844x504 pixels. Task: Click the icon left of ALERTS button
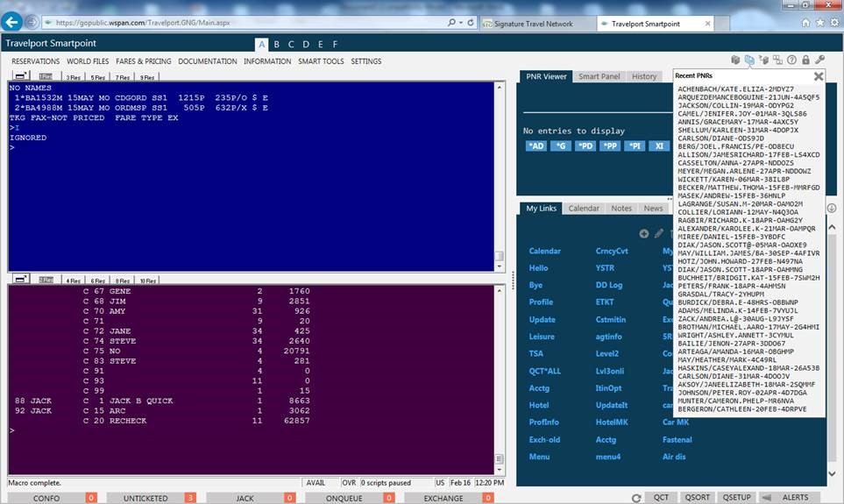tap(767, 498)
